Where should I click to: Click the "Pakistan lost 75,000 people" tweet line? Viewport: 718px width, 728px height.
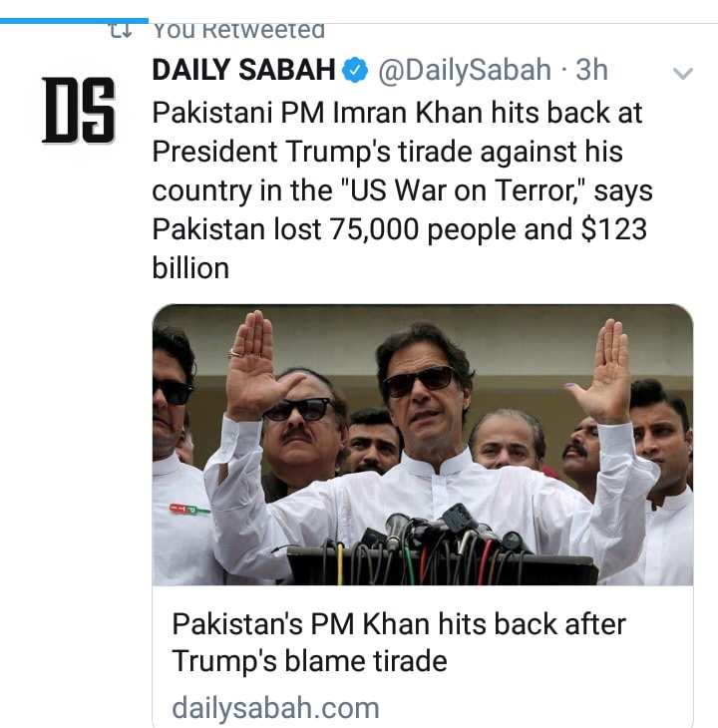pyautogui.click(x=399, y=228)
